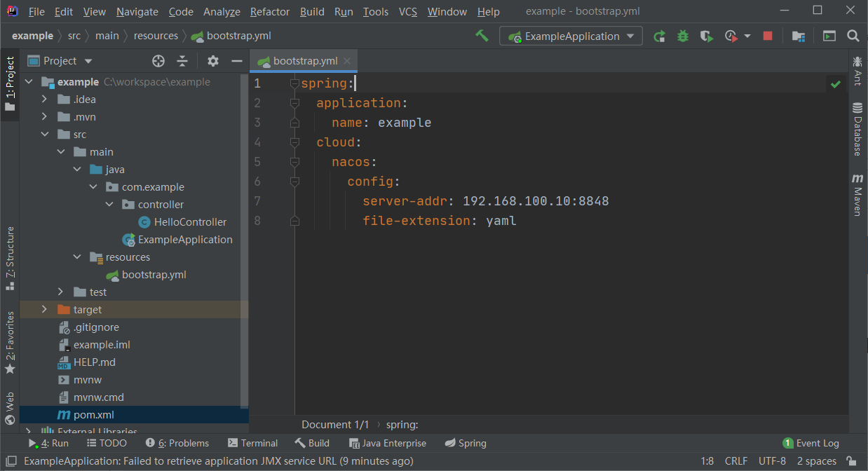The height and width of the screenshot is (471, 868).
Task: Start debugging with the green bug icon
Action: (x=683, y=36)
